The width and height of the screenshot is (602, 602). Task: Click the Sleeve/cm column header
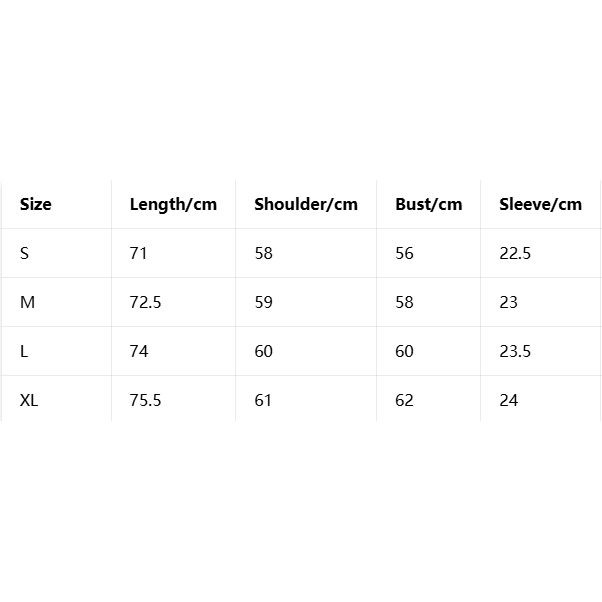tap(540, 204)
